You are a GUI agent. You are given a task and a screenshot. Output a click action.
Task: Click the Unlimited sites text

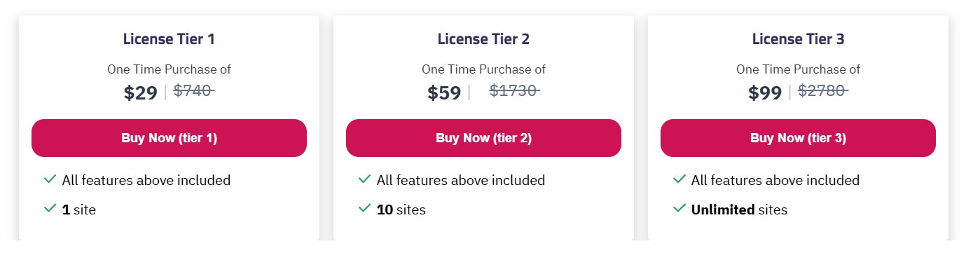tap(739, 210)
